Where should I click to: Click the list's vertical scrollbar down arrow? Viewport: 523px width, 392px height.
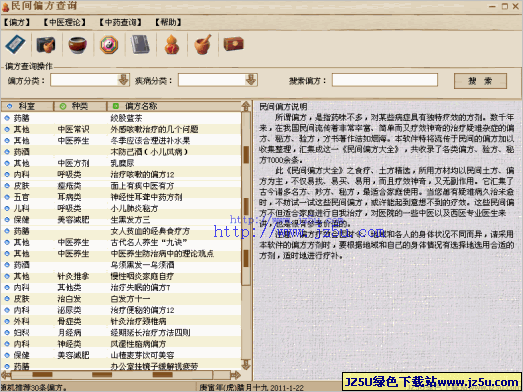(246, 364)
